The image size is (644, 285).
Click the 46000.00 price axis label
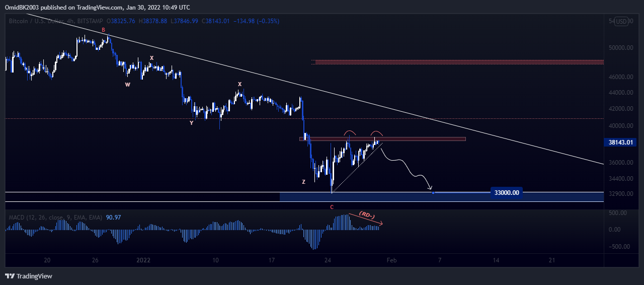coord(620,77)
